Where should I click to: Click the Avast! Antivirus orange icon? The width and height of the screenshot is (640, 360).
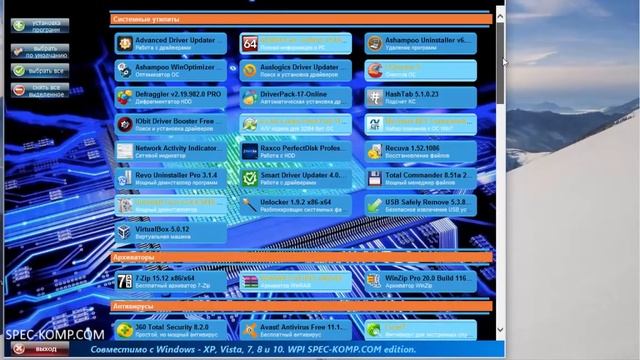[250, 330]
